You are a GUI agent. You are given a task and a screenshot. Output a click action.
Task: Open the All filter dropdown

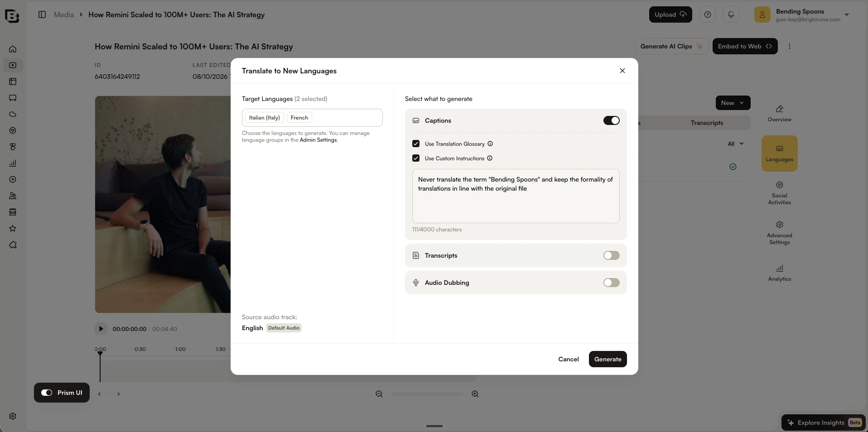(736, 144)
